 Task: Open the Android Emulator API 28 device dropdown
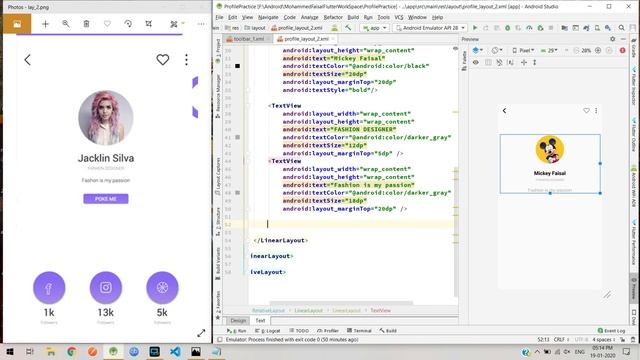pos(430,28)
